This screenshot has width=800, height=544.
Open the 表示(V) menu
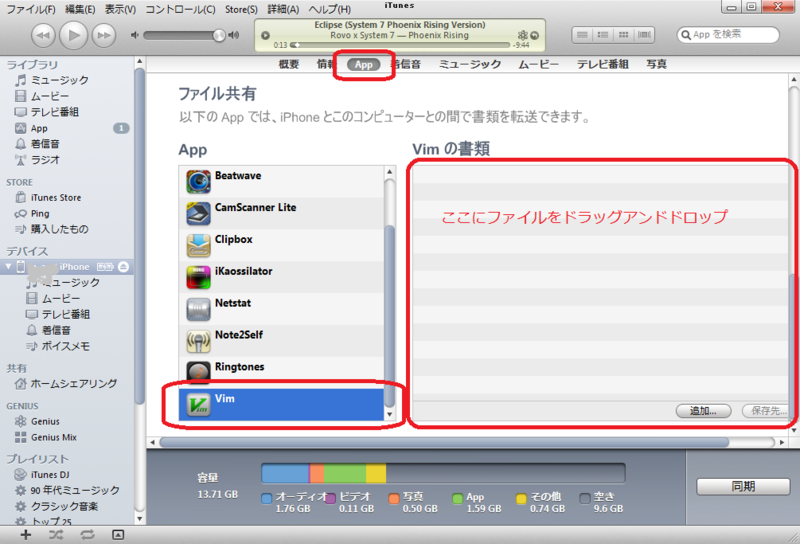[x=120, y=9]
